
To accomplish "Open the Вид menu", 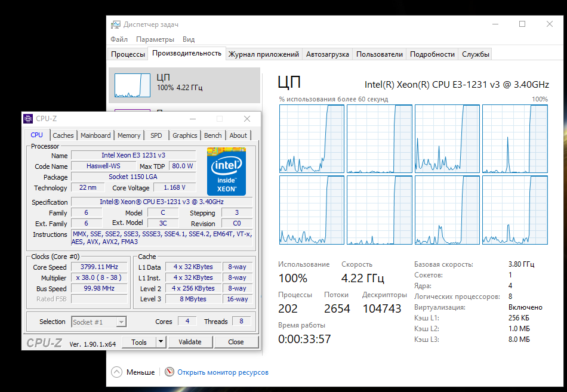I will coord(189,39).
